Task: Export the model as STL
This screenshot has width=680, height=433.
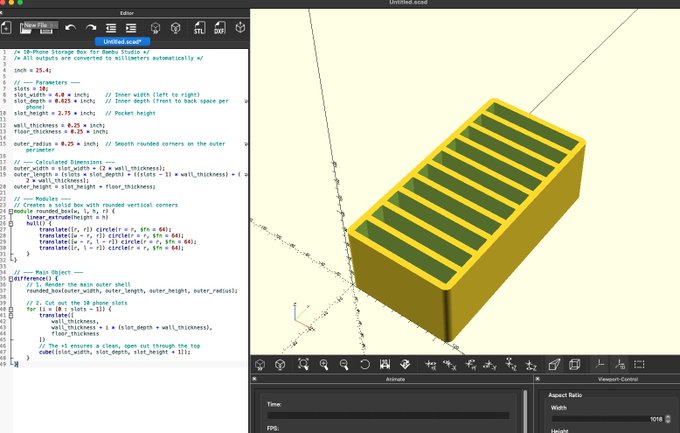Action: coord(199,28)
